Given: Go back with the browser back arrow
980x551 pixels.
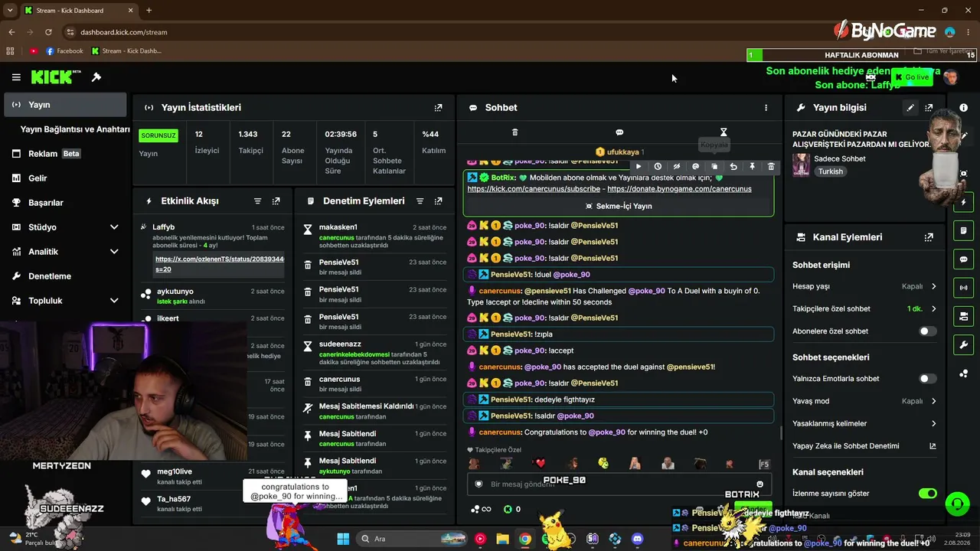Looking at the screenshot, I should [11, 32].
